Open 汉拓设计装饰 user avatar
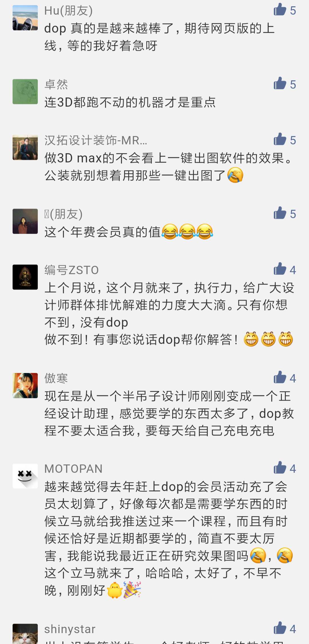The height and width of the screenshot is (644, 309). (25, 148)
